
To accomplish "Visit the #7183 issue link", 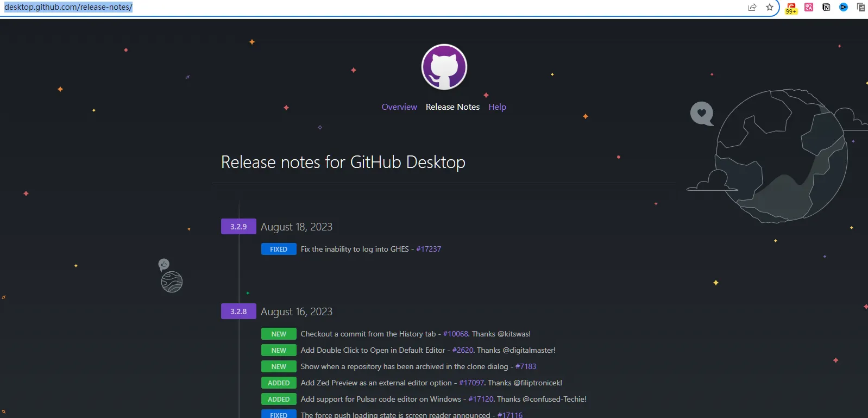I will [526, 366].
